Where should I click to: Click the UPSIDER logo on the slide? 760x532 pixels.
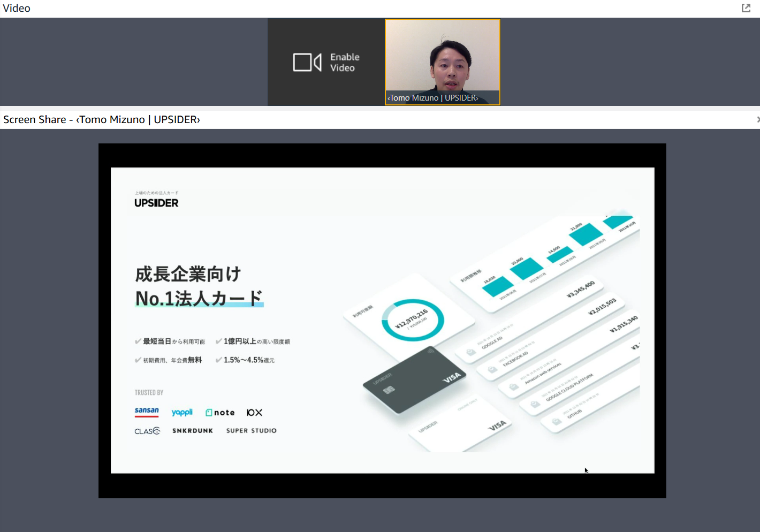click(156, 203)
